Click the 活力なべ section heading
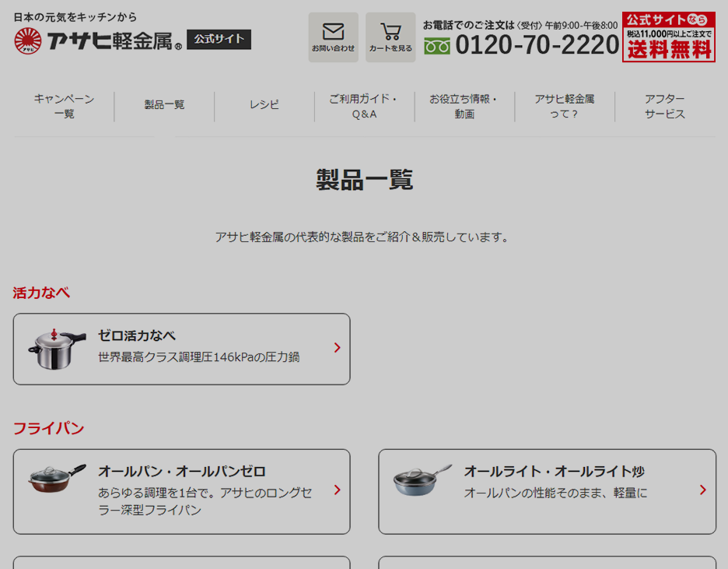Viewport: 728px width, 569px height. pyautogui.click(x=41, y=293)
